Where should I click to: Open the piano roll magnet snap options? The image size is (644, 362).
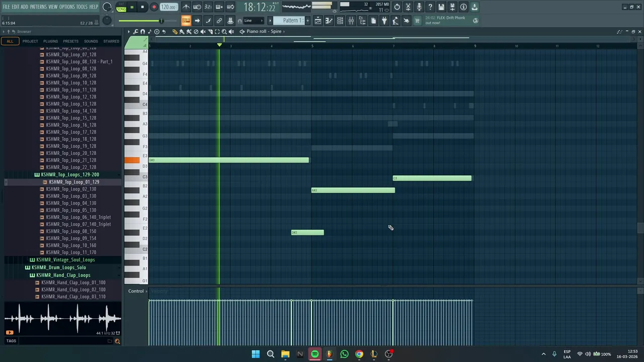142,31
